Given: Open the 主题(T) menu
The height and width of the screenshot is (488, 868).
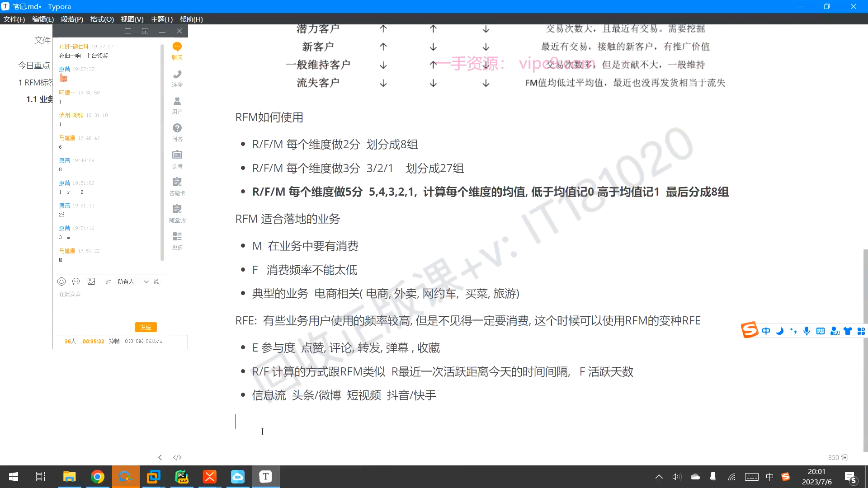Looking at the screenshot, I should 161,19.
